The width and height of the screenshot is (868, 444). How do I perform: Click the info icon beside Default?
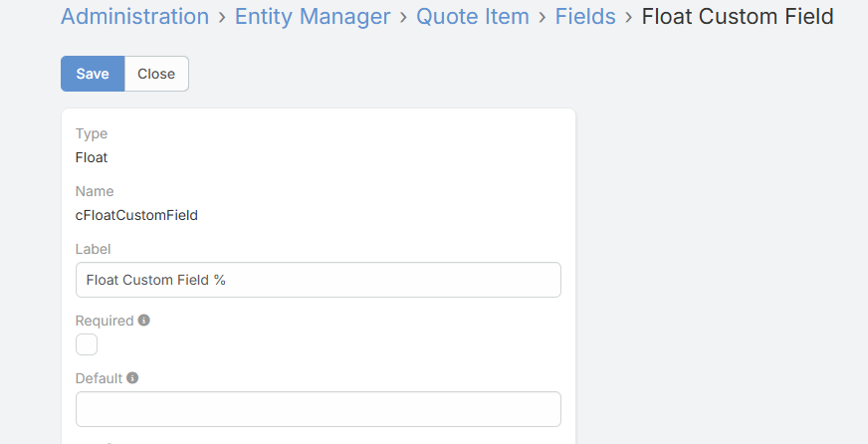pos(132,378)
